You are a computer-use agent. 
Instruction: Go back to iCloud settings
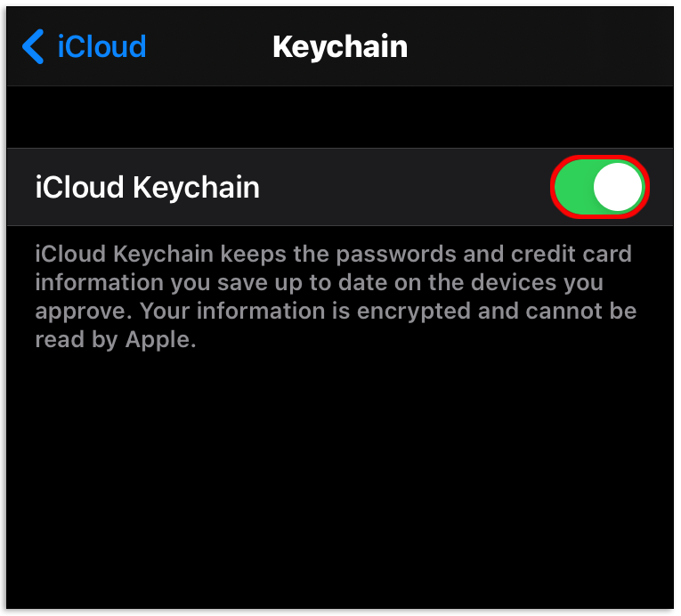(85, 46)
